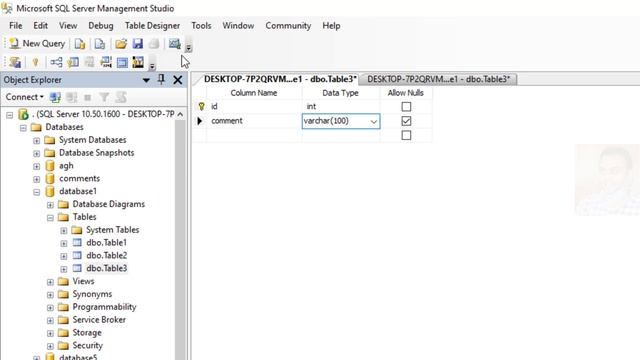Select dbo.Table1 in the tree
The width and height of the screenshot is (640, 360).
107,242
